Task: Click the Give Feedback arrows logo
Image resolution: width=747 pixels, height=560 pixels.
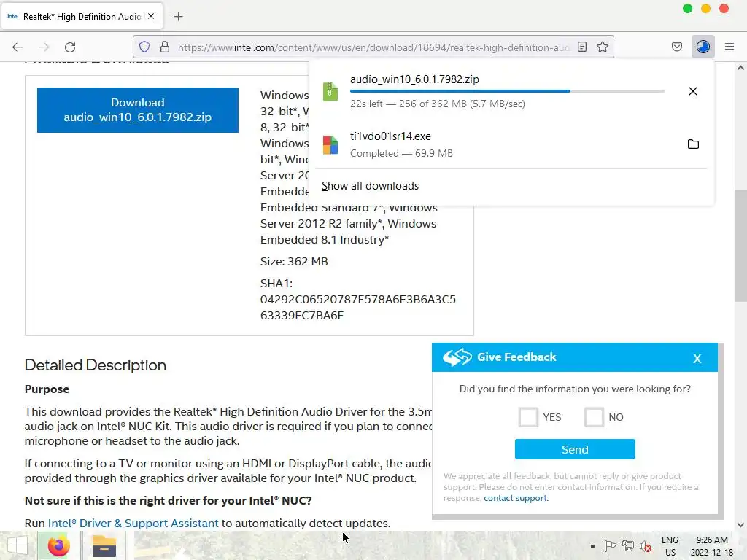Action: (x=457, y=357)
